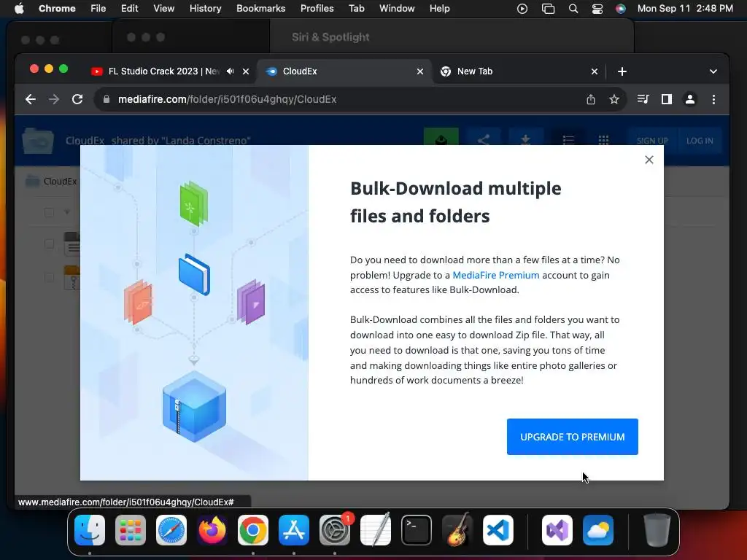The image size is (747, 560).
Task: Click the Siri icon in menu bar
Action: 621,9
